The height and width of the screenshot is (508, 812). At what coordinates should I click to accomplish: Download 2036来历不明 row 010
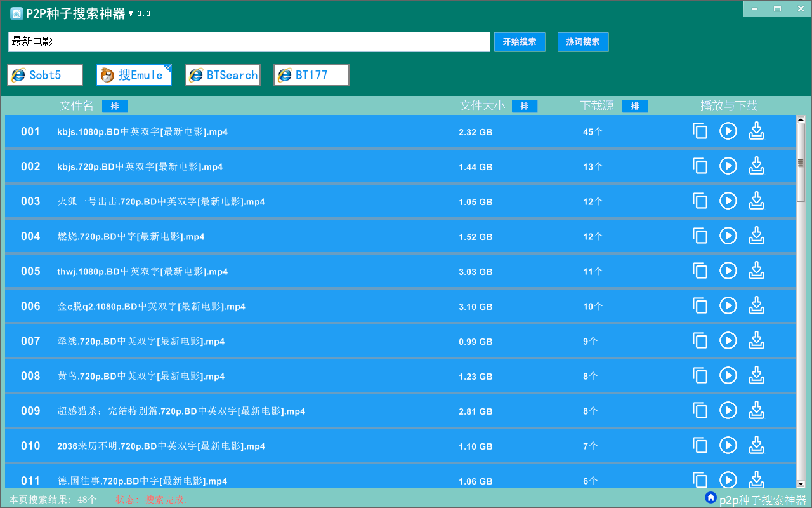[756, 446]
